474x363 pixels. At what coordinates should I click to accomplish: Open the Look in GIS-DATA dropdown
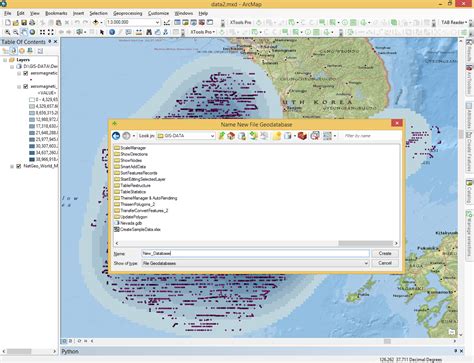[212, 136]
